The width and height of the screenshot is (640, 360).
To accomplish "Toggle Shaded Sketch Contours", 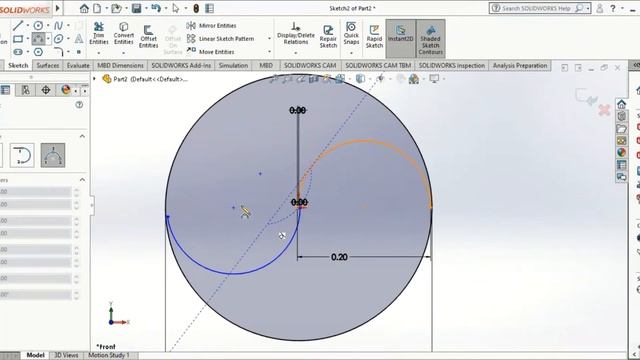I will 431,38.
